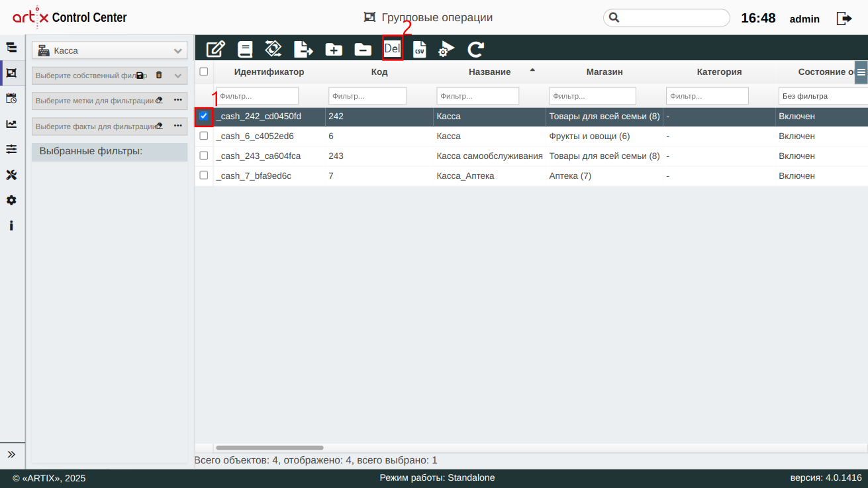This screenshot has height=488, width=868.
Task: Sort by the Магазин column header
Action: pyautogui.click(x=604, y=72)
